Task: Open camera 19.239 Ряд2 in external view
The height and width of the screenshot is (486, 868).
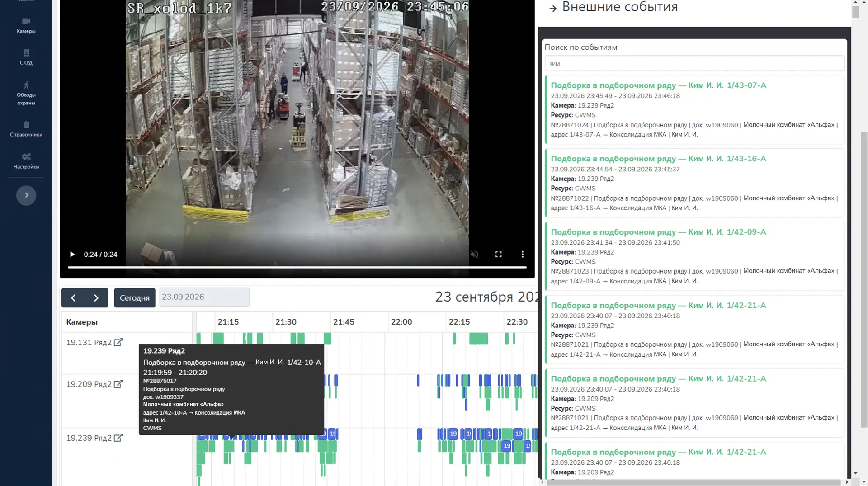Action: (118, 438)
